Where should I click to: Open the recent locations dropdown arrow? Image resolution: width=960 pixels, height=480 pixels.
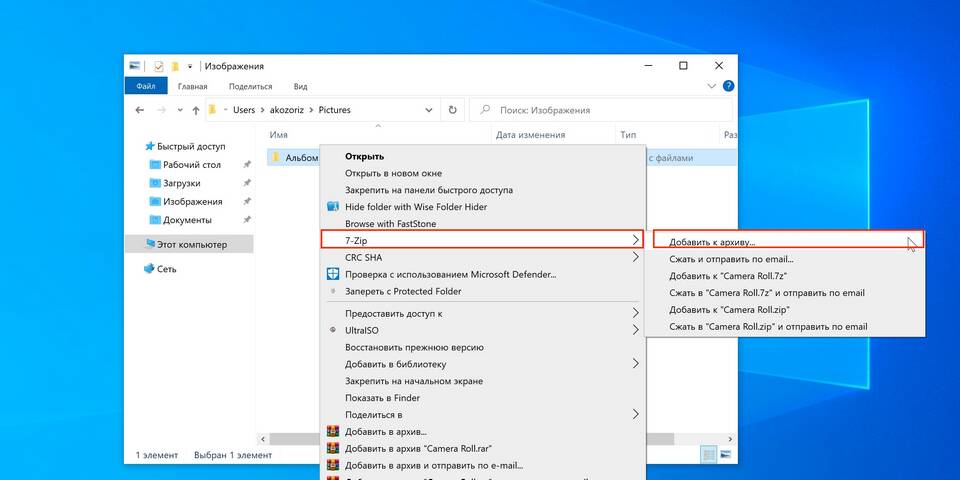point(179,110)
